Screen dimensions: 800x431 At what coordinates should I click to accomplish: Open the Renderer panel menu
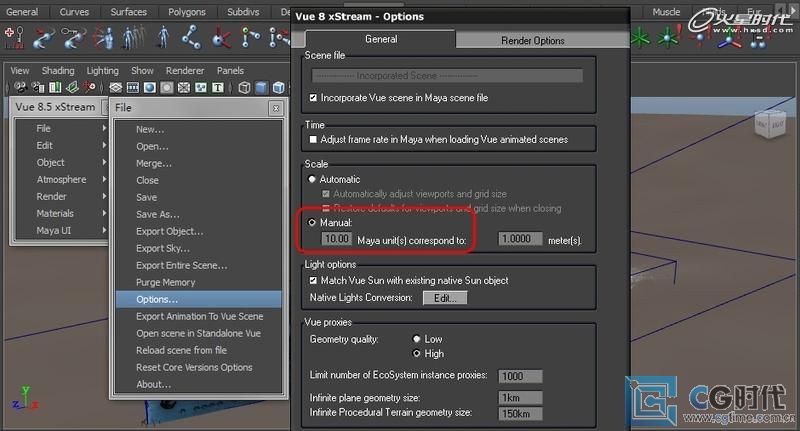click(185, 70)
